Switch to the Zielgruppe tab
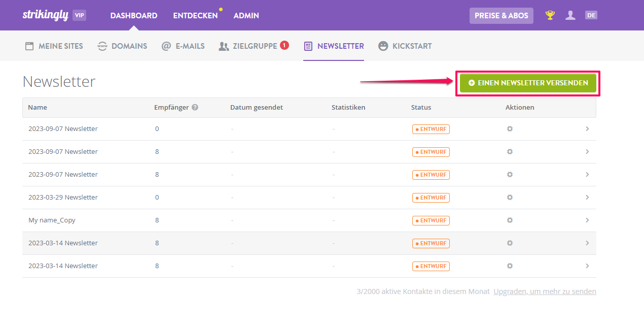Image resolution: width=644 pixels, height=325 pixels. 248,46
